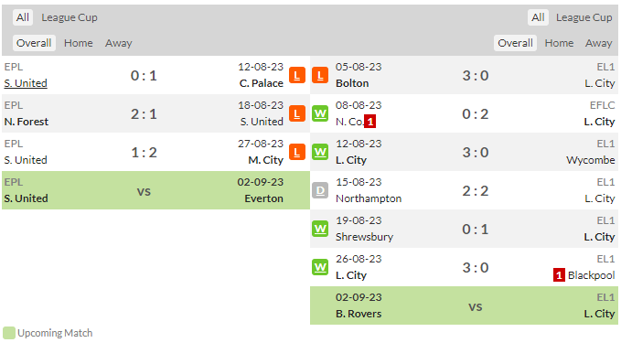Select the right panel Overall filter
621x364 pixels.
click(515, 43)
